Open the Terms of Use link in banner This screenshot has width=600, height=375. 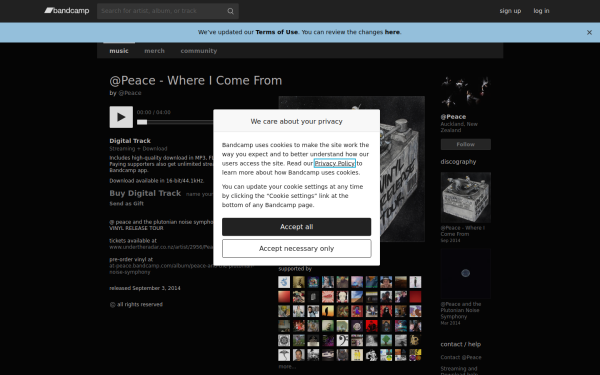[x=277, y=32]
